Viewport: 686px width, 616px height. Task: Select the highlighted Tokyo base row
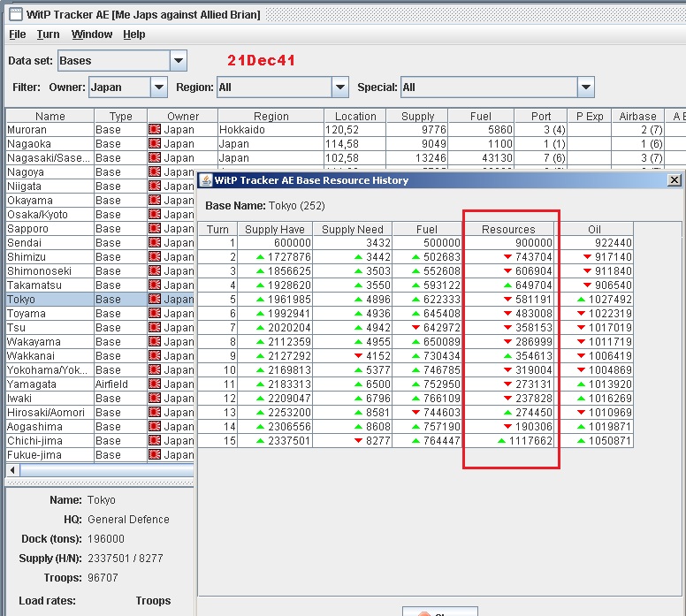click(x=100, y=300)
